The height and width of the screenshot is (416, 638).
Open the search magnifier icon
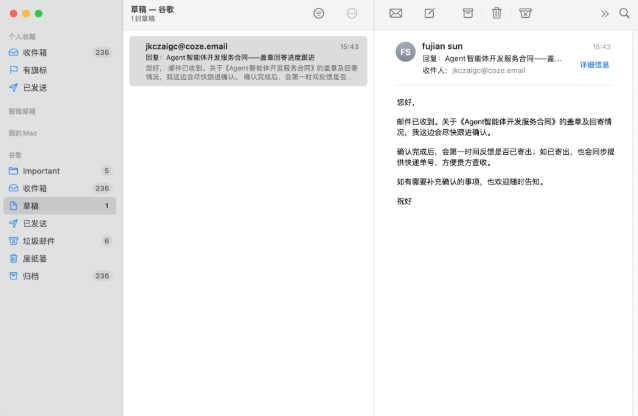tap(624, 13)
